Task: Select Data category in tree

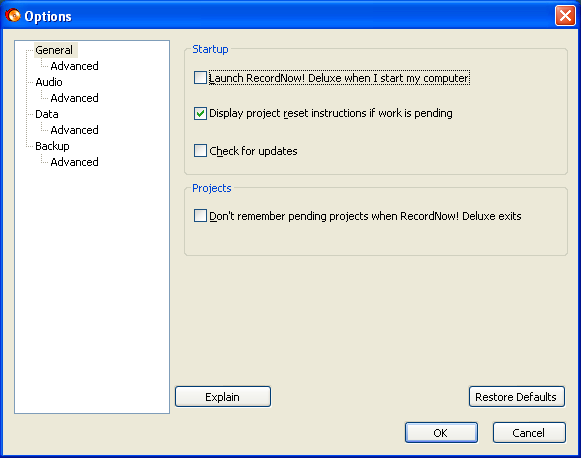Action: (x=47, y=114)
